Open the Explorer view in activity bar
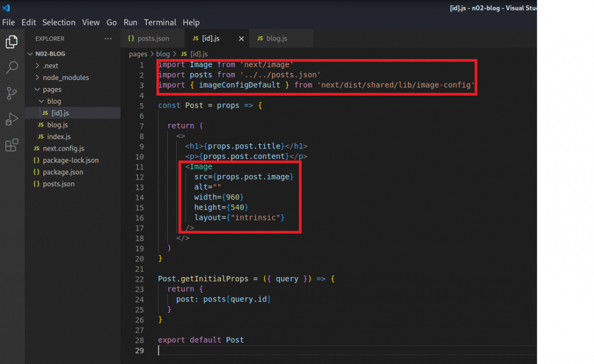594x364 pixels. (x=12, y=42)
